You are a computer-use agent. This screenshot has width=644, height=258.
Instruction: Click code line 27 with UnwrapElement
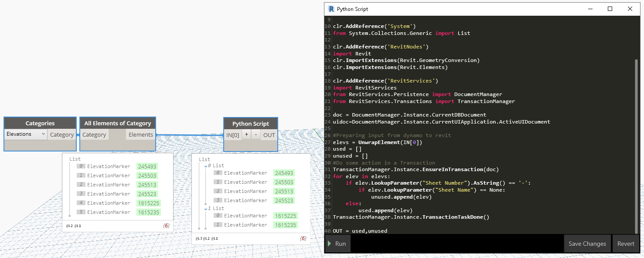[x=378, y=142]
